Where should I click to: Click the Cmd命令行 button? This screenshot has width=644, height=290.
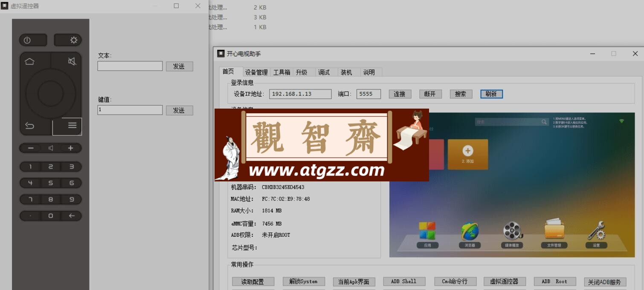click(455, 281)
